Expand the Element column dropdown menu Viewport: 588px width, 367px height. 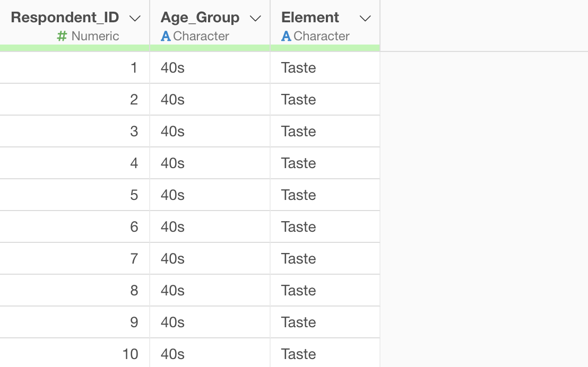pos(365,19)
